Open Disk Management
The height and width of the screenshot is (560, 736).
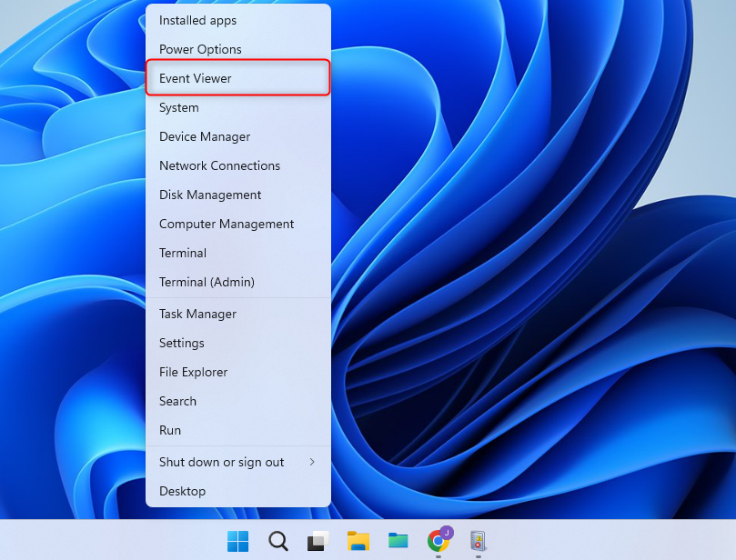click(210, 195)
